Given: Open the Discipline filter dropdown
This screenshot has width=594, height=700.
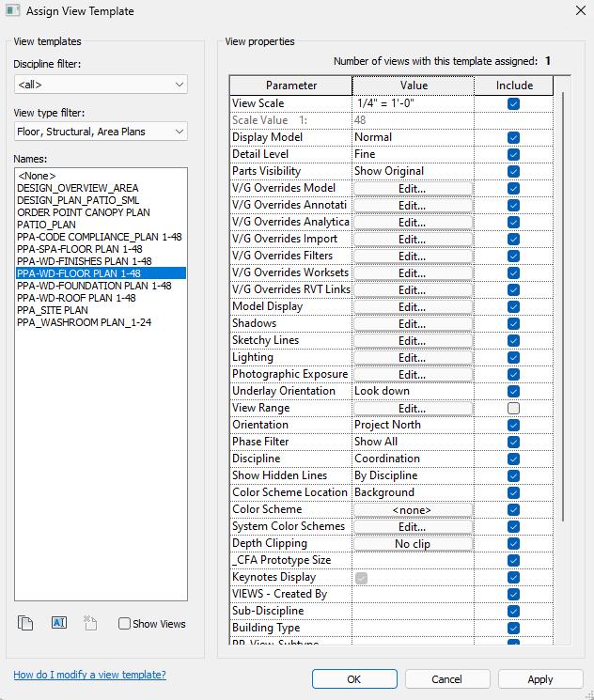Looking at the screenshot, I should pyautogui.click(x=101, y=85).
